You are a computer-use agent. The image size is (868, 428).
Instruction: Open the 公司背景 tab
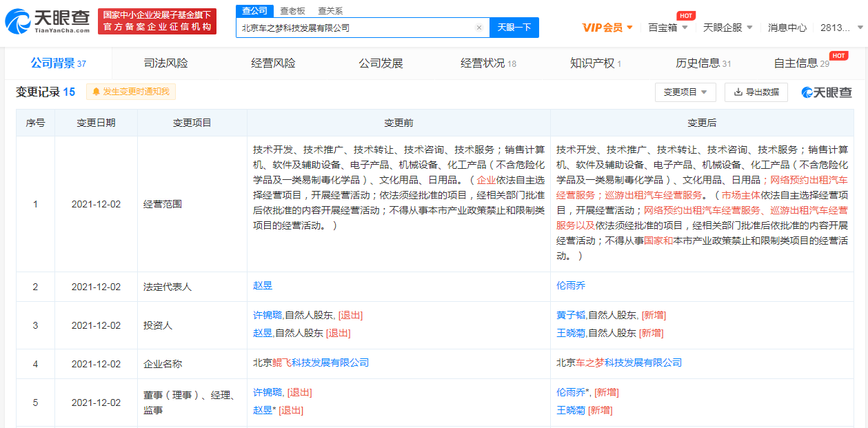point(59,63)
